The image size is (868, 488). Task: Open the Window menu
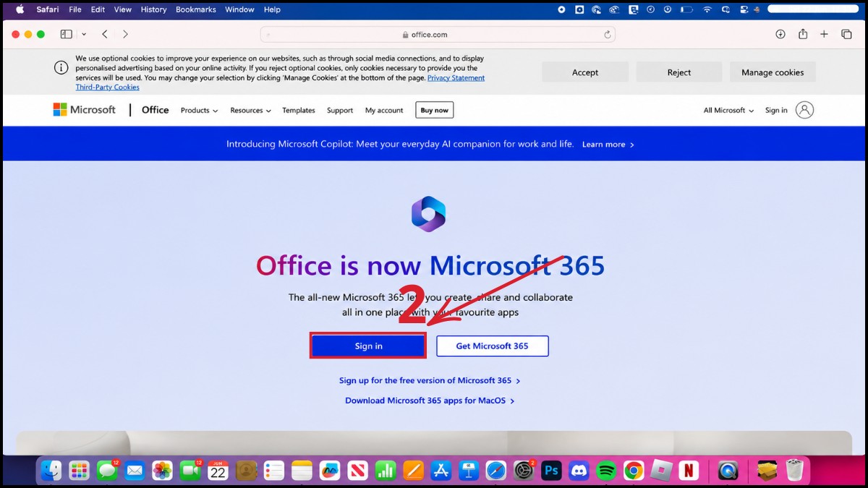[239, 9]
